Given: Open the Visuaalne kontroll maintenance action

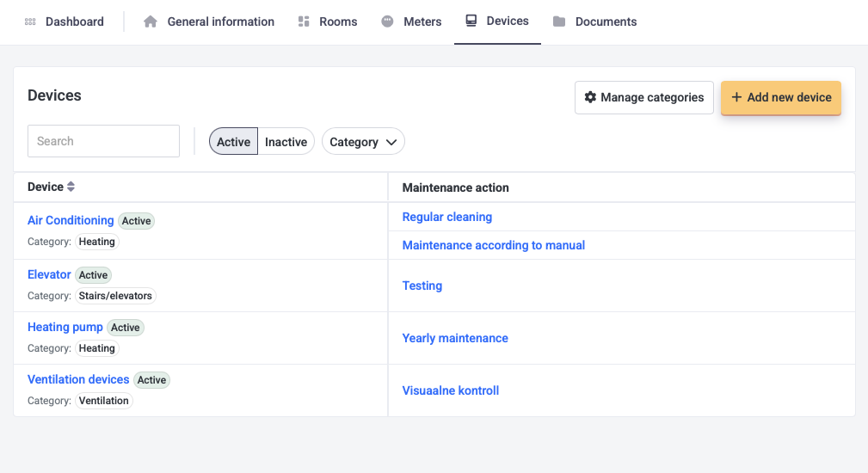Looking at the screenshot, I should 451,390.
